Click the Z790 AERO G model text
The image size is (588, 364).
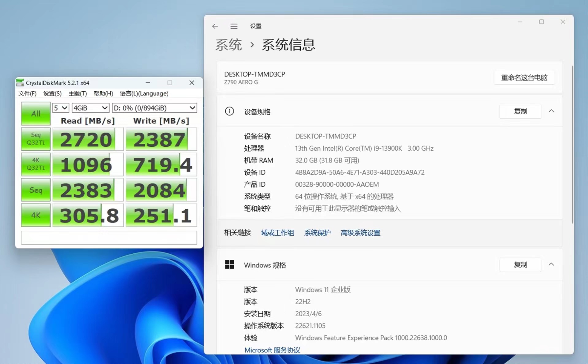241,82
